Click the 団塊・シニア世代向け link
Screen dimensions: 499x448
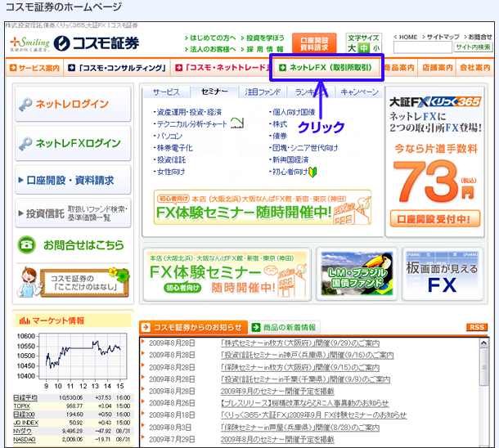(303, 148)
